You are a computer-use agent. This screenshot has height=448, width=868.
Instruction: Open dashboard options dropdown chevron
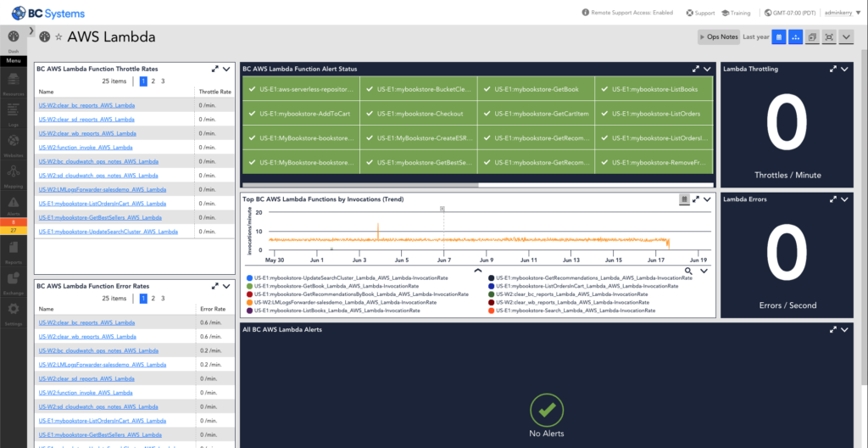(x=845, y=37)
